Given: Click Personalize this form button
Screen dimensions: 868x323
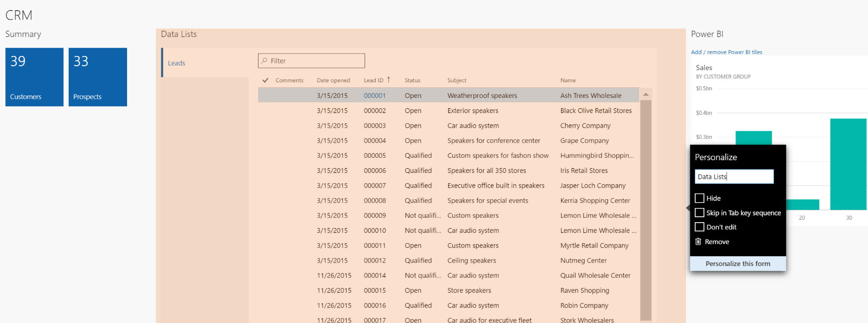Looking at the screenshot, I should 738,264.
